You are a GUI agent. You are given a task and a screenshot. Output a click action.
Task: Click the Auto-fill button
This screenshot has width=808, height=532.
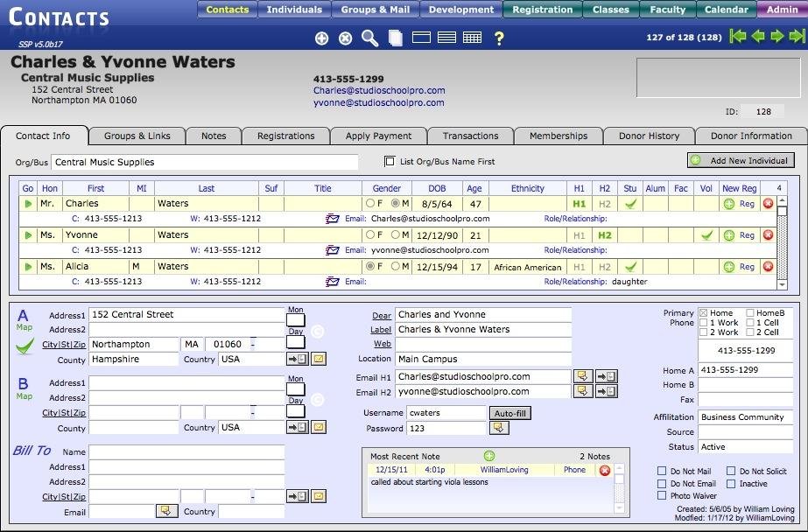510,413
